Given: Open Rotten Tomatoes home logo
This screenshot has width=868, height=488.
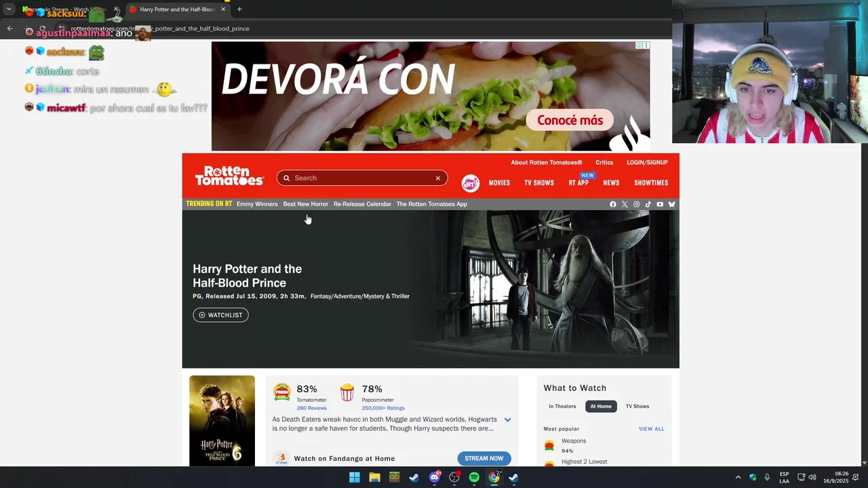Looking at the screenshot, I should pyautogui.click(x=229, y=176).
